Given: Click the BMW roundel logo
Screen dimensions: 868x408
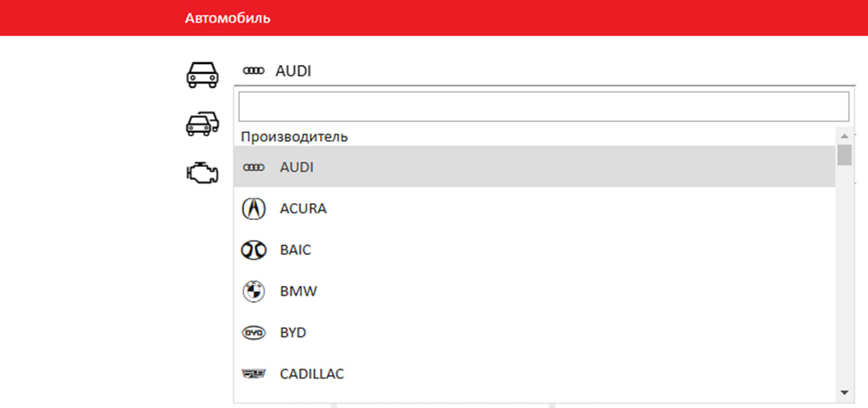Looking at the screenshot, I should 254,291.
